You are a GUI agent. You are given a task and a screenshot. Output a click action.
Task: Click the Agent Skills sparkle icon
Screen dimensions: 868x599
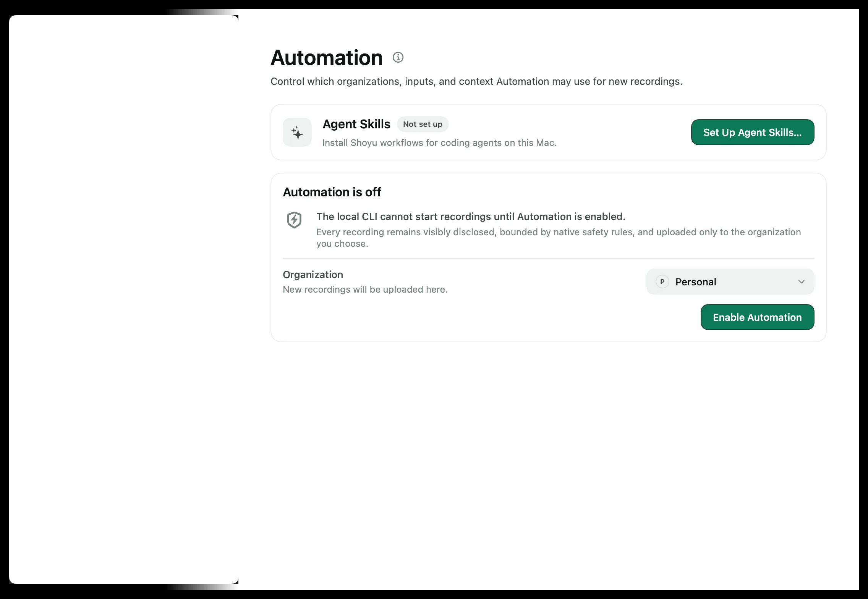(x=297, y=132)
